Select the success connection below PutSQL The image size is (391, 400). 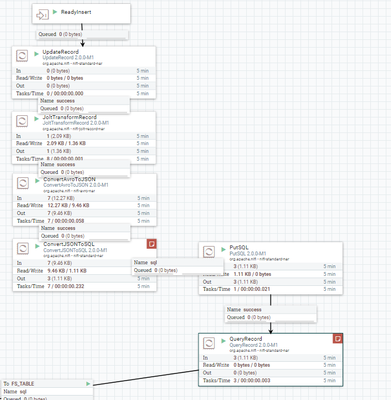(x=271, y=314)
